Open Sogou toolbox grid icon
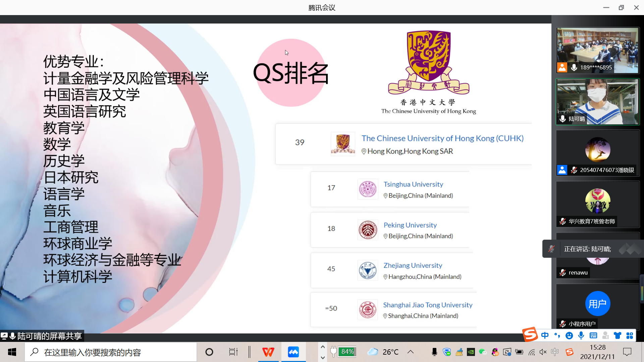 630,335
